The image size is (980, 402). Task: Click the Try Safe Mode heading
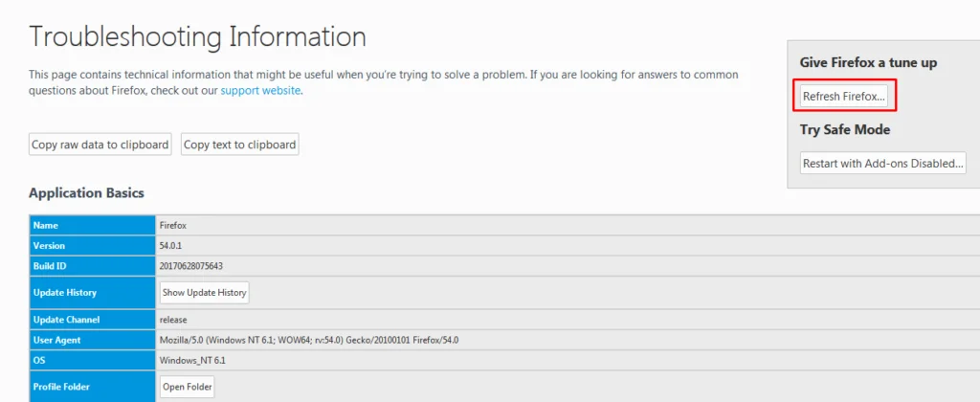[x=845, y=129]
